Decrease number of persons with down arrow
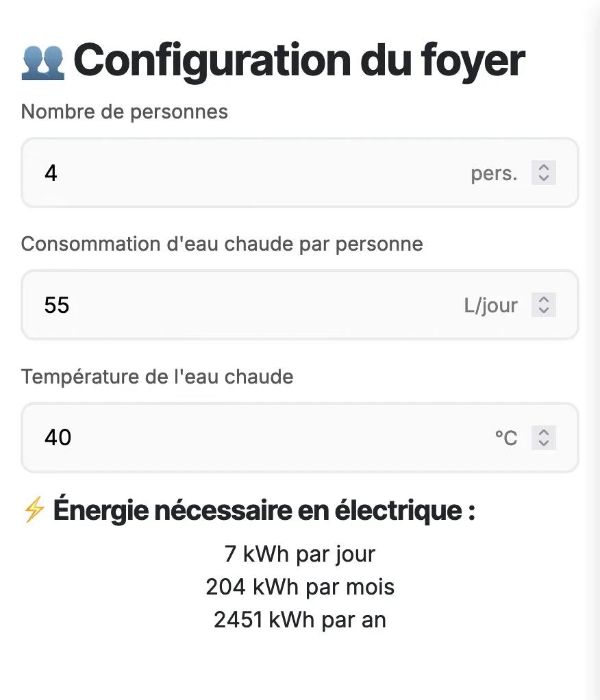Viewport: 600px width, 700px height. [543, 178]
